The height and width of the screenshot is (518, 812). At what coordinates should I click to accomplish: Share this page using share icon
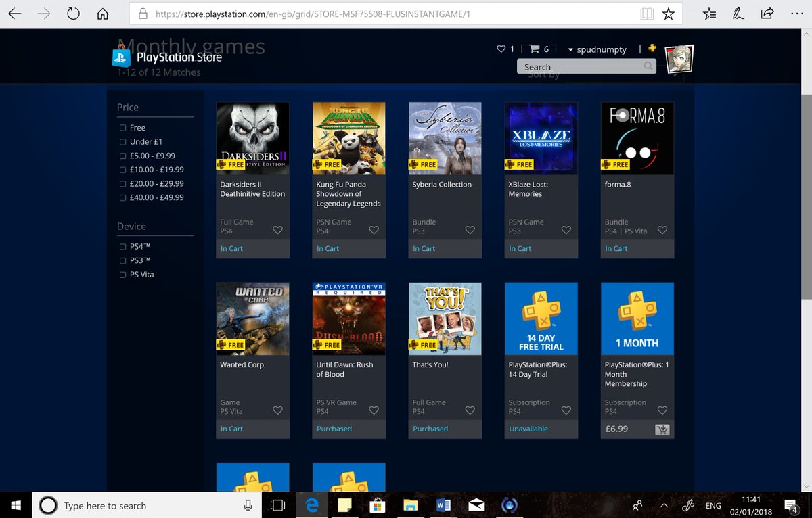click(767, 14)
